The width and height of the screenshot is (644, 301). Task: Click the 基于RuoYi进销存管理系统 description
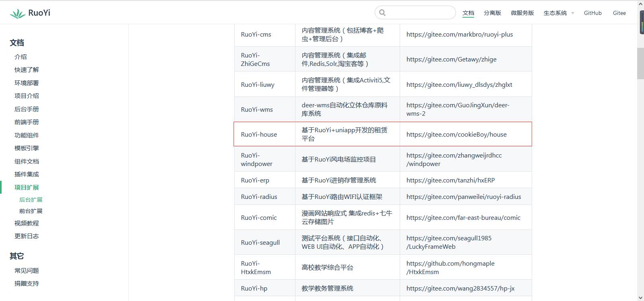coord(339,180)
